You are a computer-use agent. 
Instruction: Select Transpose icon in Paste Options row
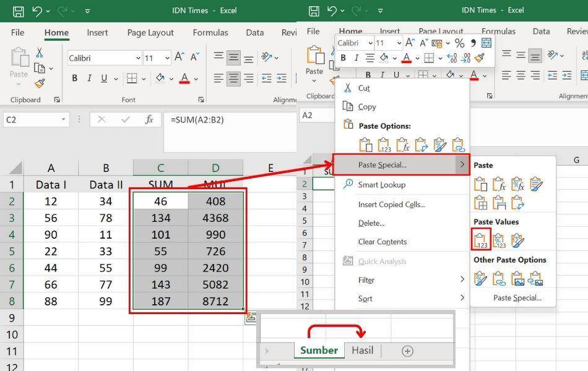click(421, 145)
